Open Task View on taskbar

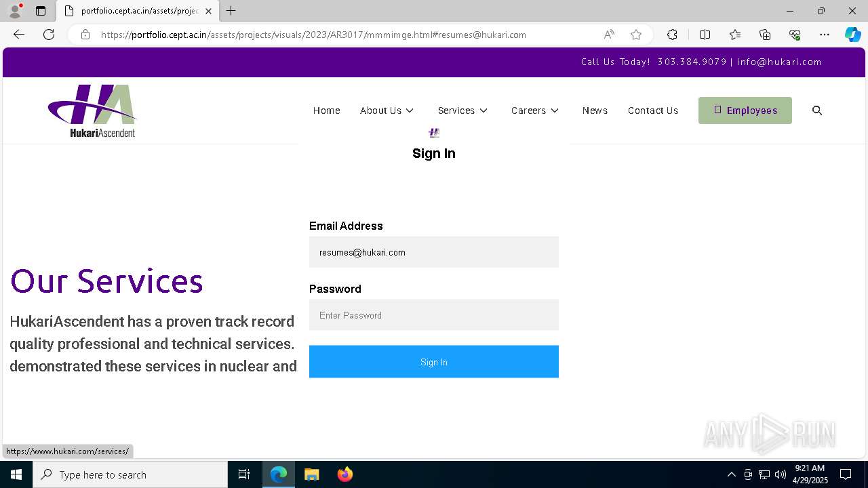[244, 474]
